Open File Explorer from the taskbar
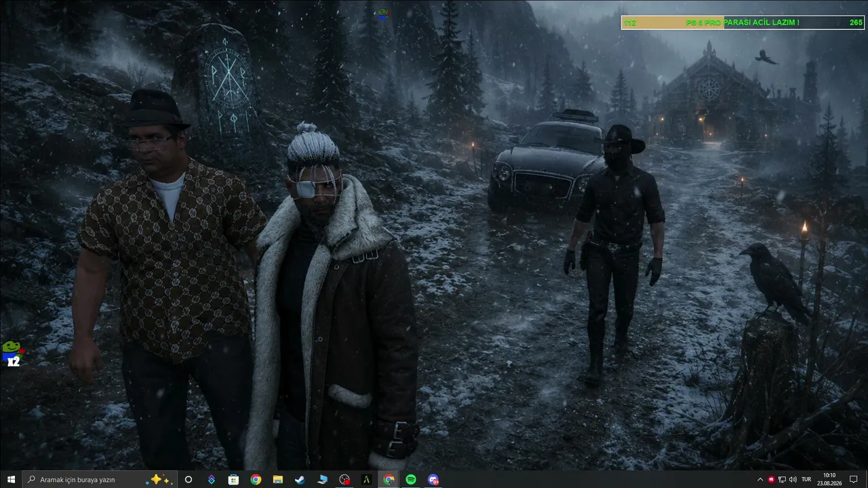868x488 pixels. click(278, 479)
